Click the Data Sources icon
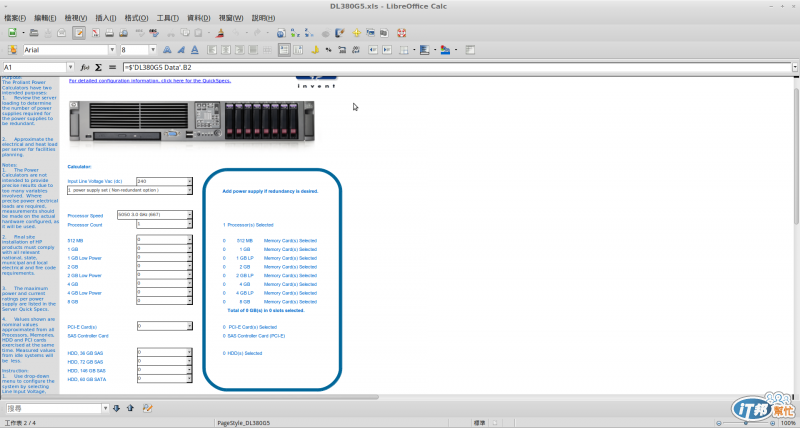The image size is (800, 428). tap(384, 33)
